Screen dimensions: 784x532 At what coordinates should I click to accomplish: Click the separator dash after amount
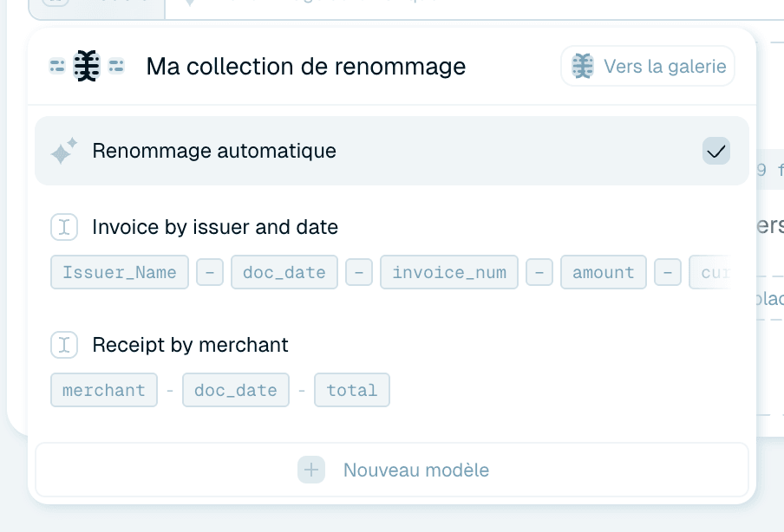pos(668,272)
